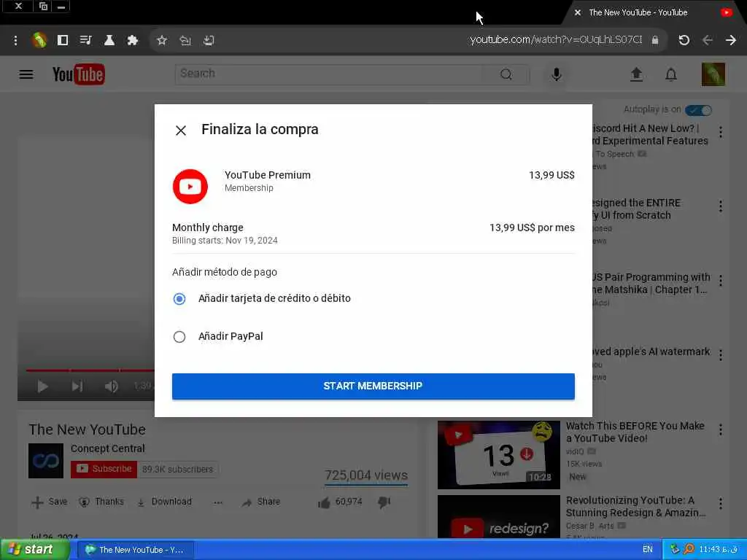Click the media playlist control icon
This screenshot has height=560, width=747.
[x=86, y=40]
